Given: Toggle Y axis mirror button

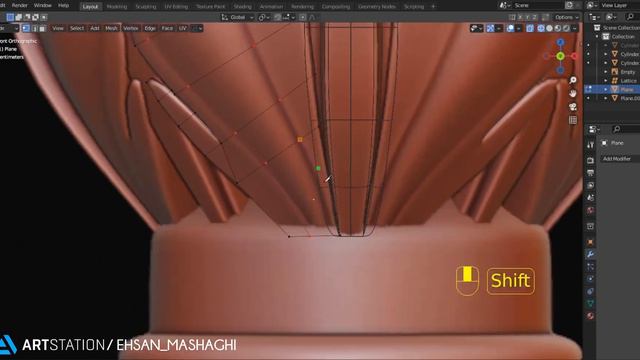Looking at the screenshot, I should coord(527,17).
